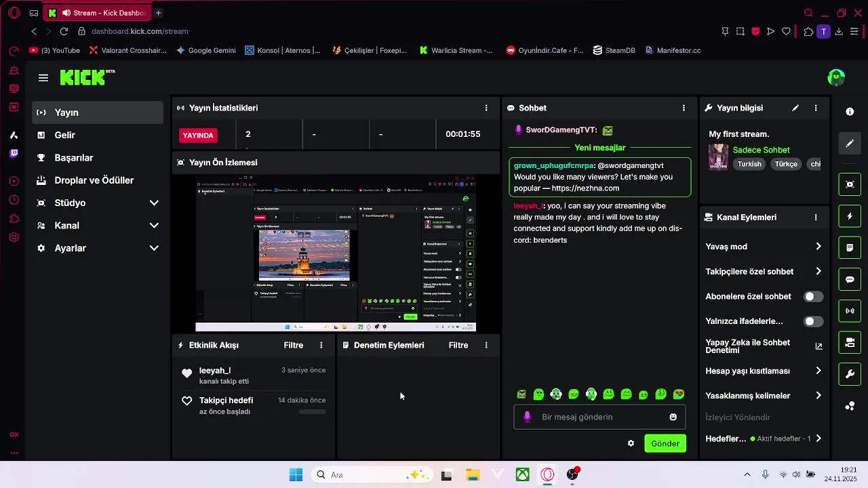This screenshot has height=488, width=868.
Task: Select Başarılar in the left sidebar
Action: 98,158
